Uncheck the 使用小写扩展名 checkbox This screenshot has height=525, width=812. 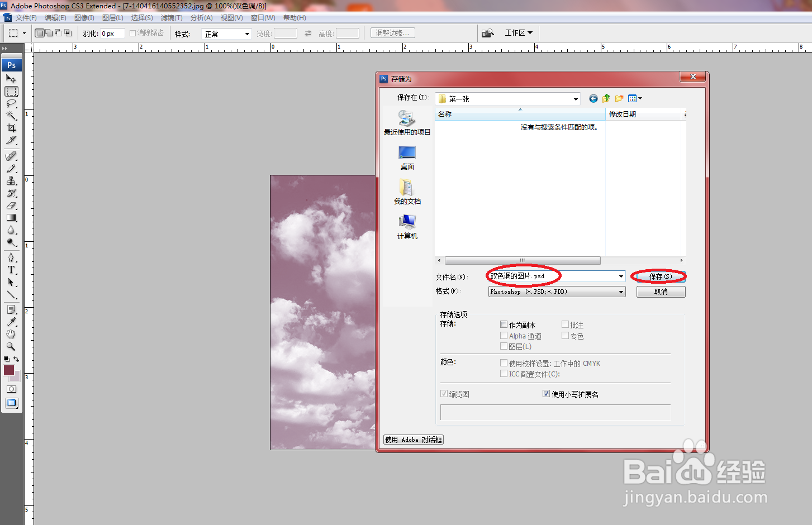point(546,393)
